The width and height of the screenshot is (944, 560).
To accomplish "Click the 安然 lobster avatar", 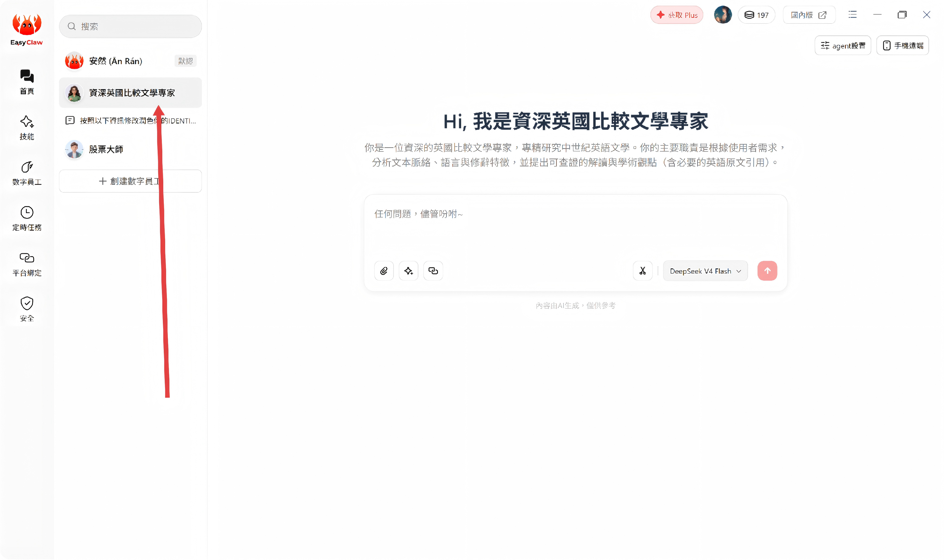I will pos(74,61).
